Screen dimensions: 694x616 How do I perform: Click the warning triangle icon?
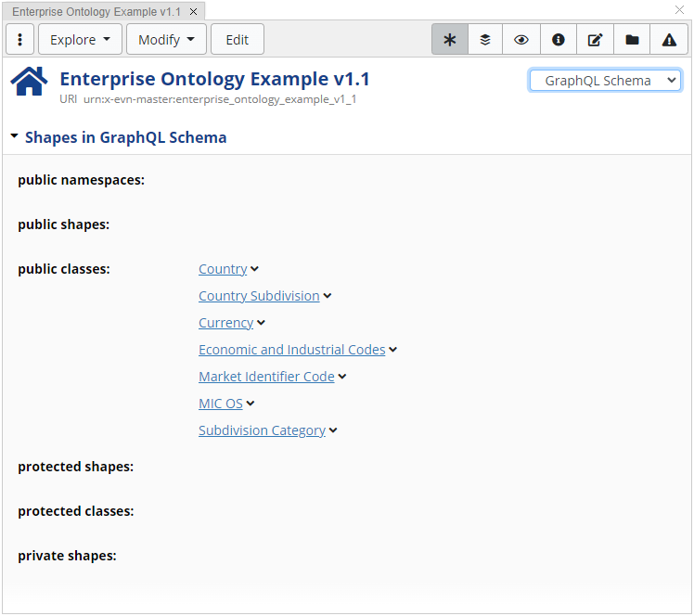click(669, 40)
